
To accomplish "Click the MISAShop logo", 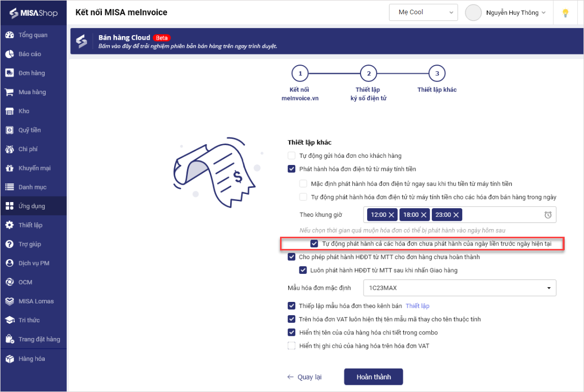I will [34, 13].
